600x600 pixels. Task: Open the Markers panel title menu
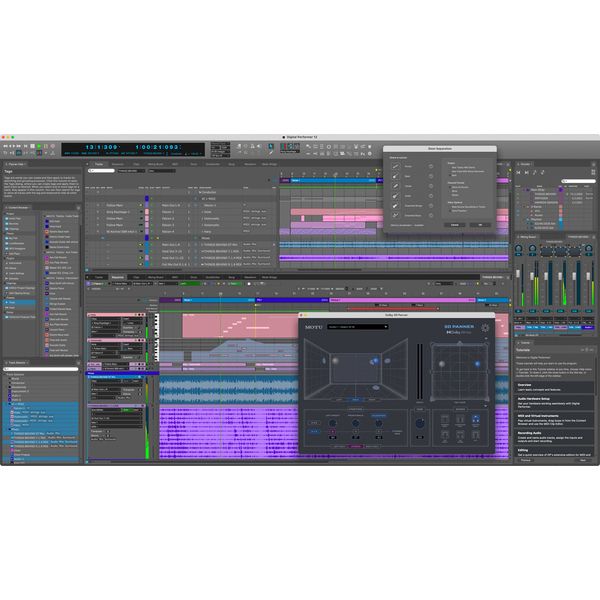tap(524, 164)
